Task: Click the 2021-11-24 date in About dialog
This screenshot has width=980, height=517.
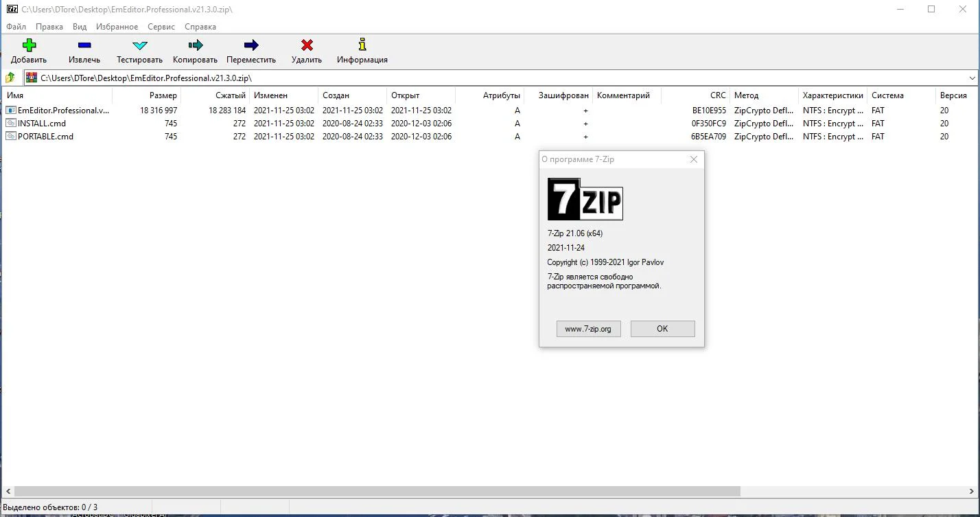Action: (566, 248)
